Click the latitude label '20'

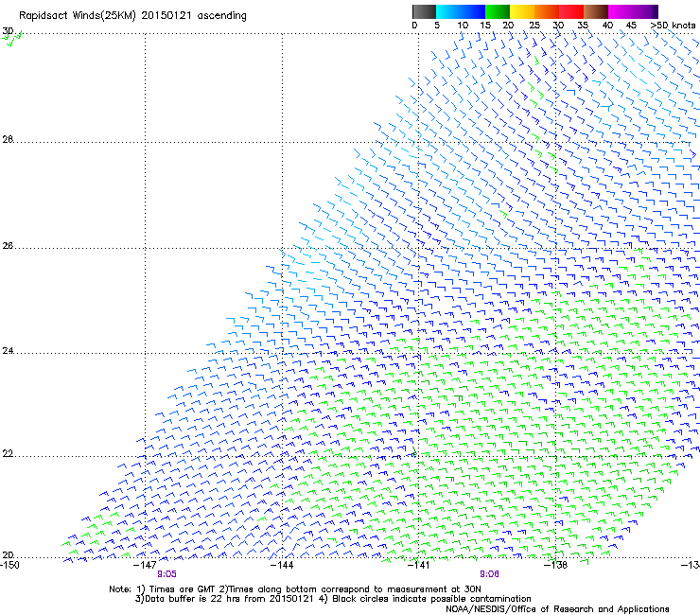coord(8,555)
